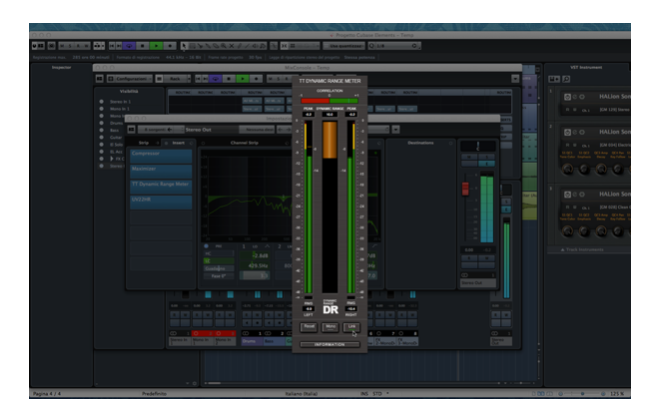Click the Play button in MixConsole toolbar
This screenshot has width=668, height=419.
(242, 79)
